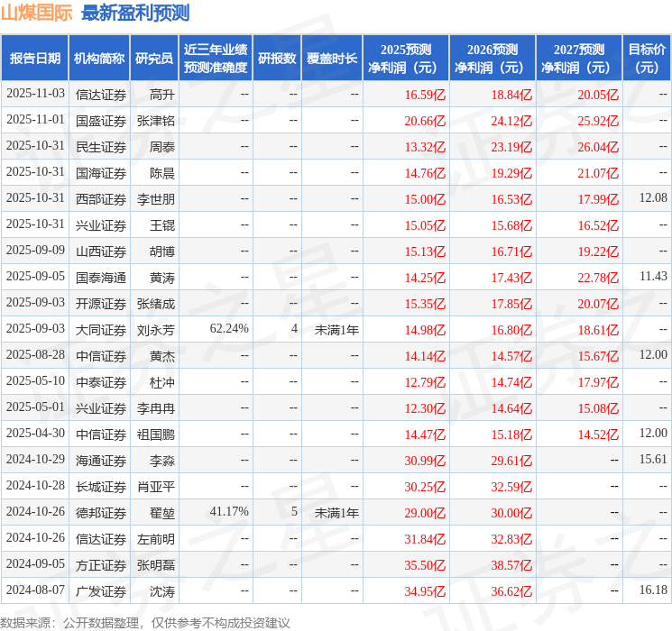This screenshot has height=631, width=672.
Task: Click the 数据来源 disclaimer footer text
Action: pos(145,622)
